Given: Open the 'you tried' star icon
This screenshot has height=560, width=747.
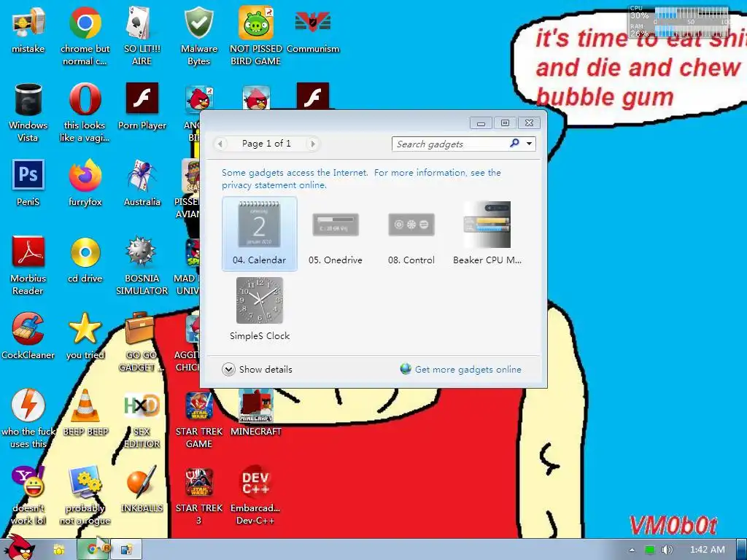Looking at the screenshot, I should click(85, 336).
